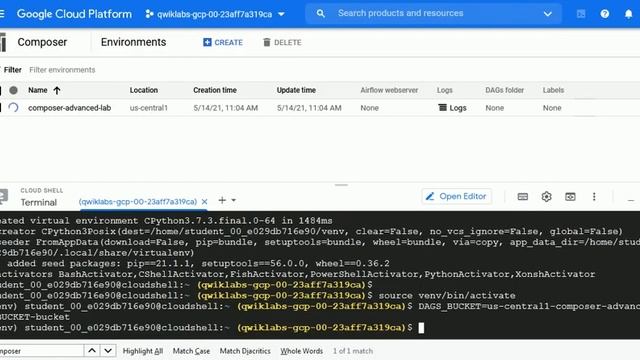Click the search magnifier icon
Image resolution: width=640 pixels, height=360 pixels.
(x=320, y=13)
